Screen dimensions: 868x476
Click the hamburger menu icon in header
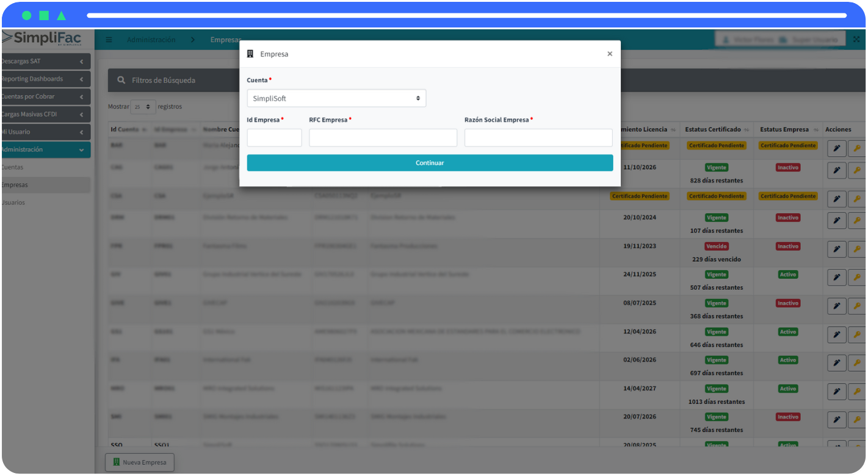tap(109, 40)
